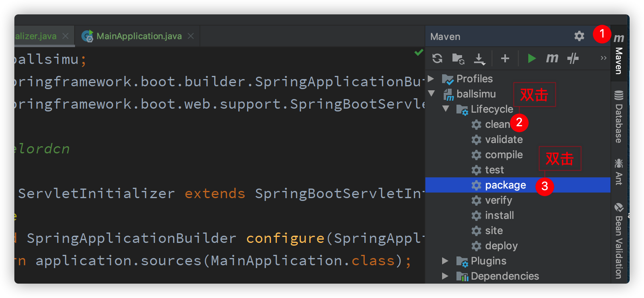Click the gear icon beside deploy
The height and width of the screenshot is (298, 644).
pos(476,246)
